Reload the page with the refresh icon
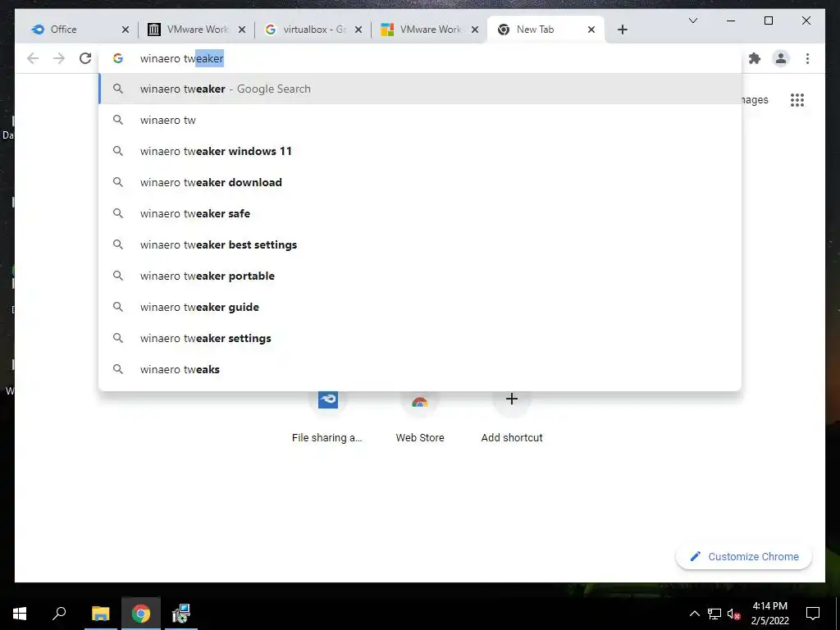Screen dimensions: 840x630 point(85,58)
